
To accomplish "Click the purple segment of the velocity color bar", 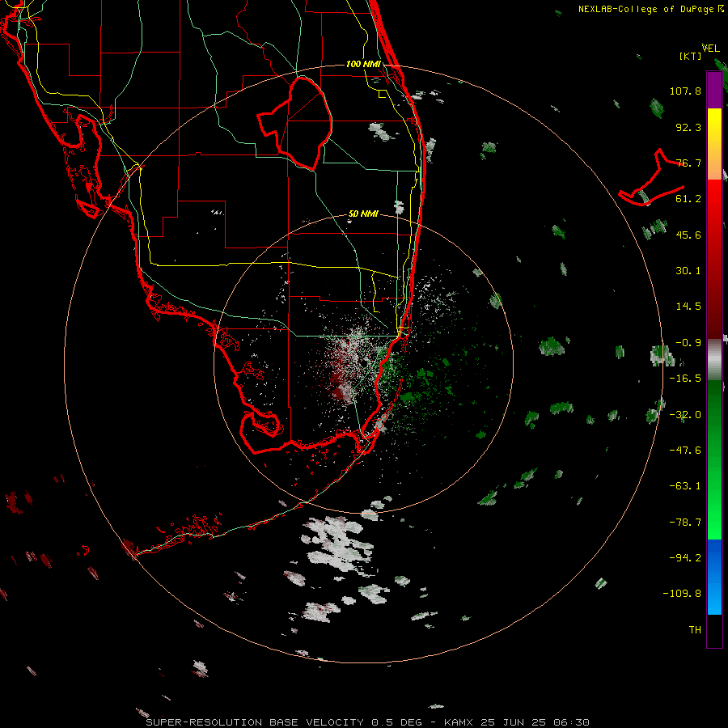I will click(x=714, y=90).
